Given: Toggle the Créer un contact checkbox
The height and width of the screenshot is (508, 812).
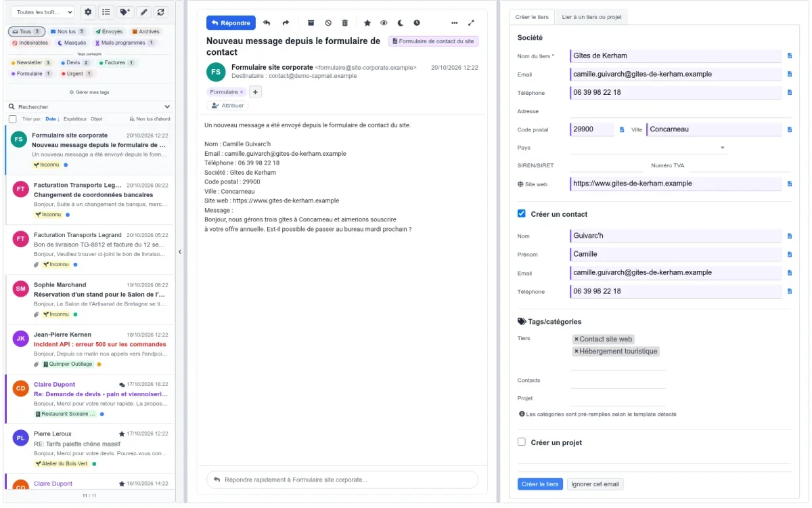Looking at the screenshot, I should 521,213.
